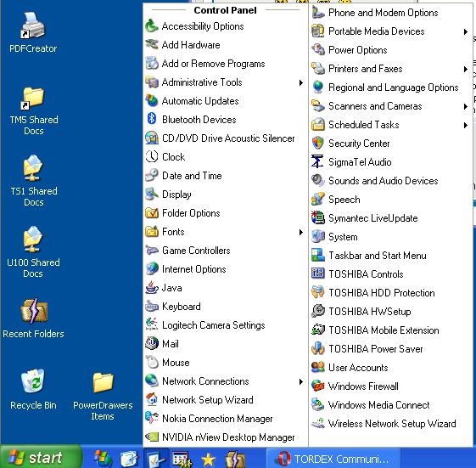Click the Windows Firewall icon
This screenshot has width=476, height=468.
tap(318, 386)
